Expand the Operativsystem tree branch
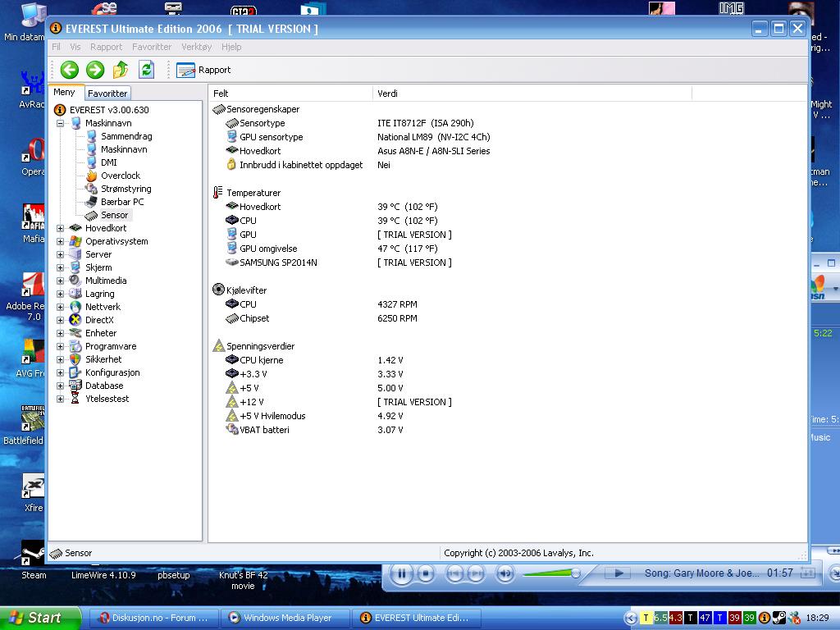 pos(60,242)
